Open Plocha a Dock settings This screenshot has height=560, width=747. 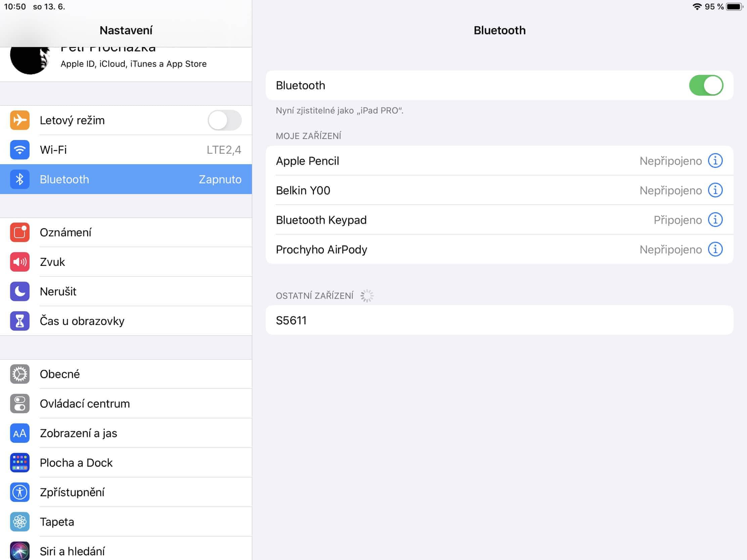point(76,462)
